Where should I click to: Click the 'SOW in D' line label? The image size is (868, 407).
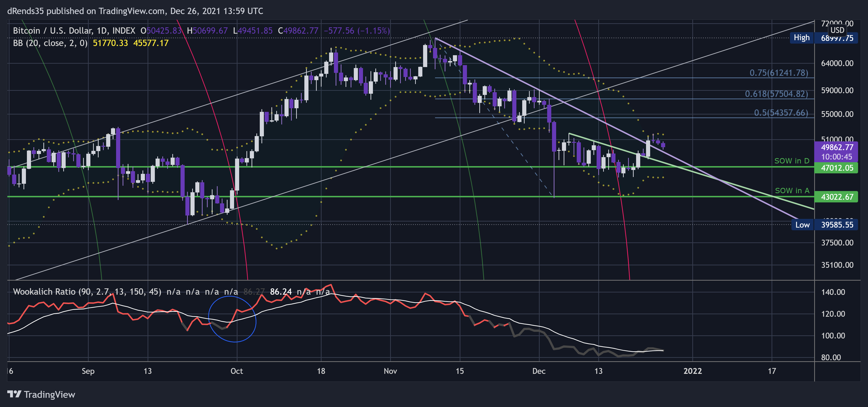791,161
